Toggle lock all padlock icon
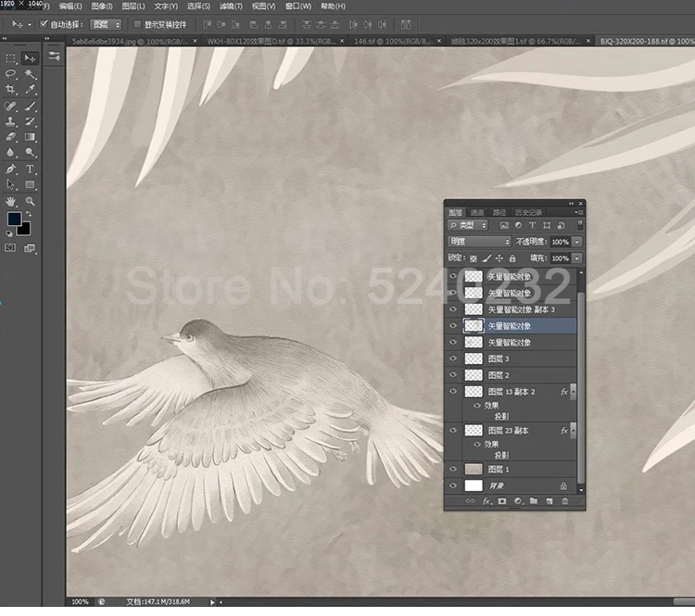The width and height of the screenshot is (695, 616). [x=512, y=258]
